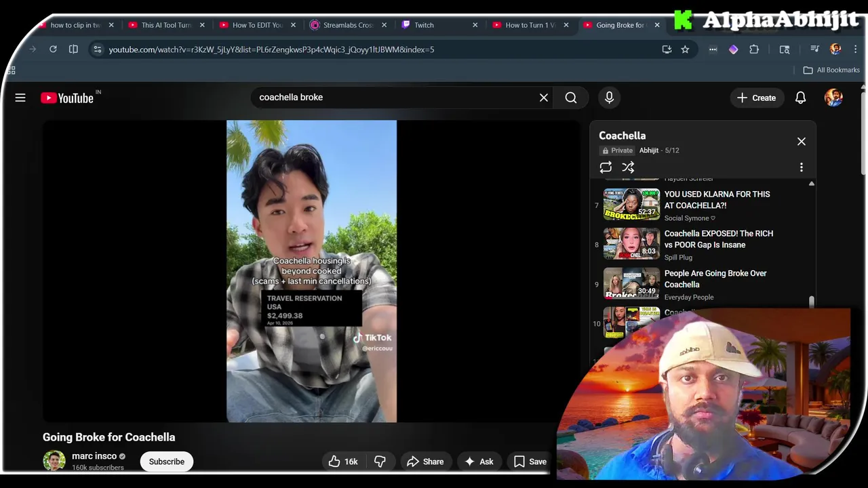Open 'Coachella EXPOSED' video thumbnail
The image size is (868, 488).
[x=631, y=244]
